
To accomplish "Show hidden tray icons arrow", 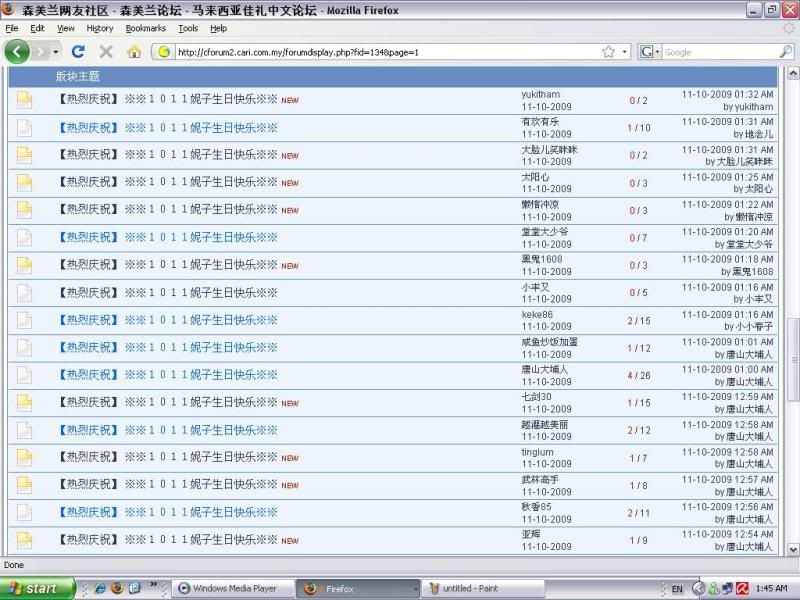I will point(698,589).
